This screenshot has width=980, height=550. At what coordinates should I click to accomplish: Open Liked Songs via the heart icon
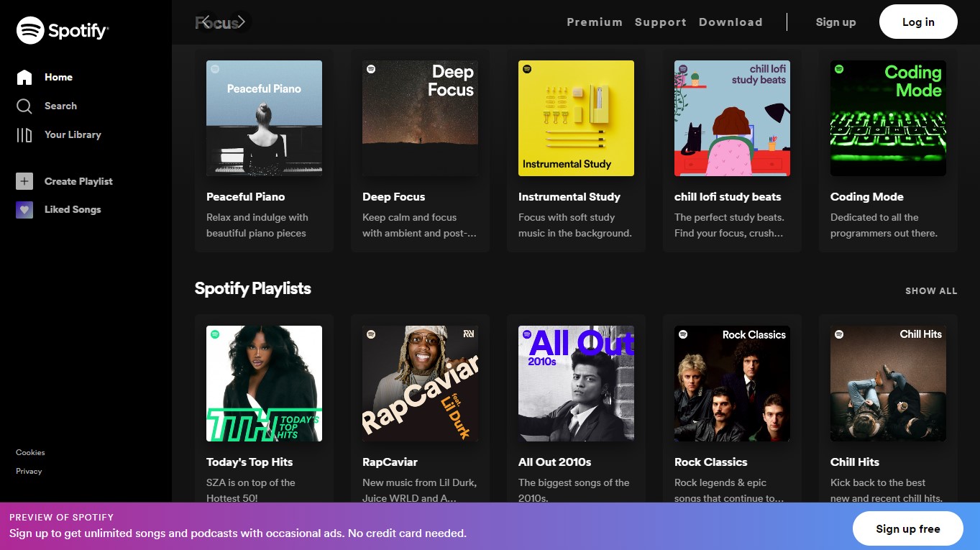(x=24, y=209)
